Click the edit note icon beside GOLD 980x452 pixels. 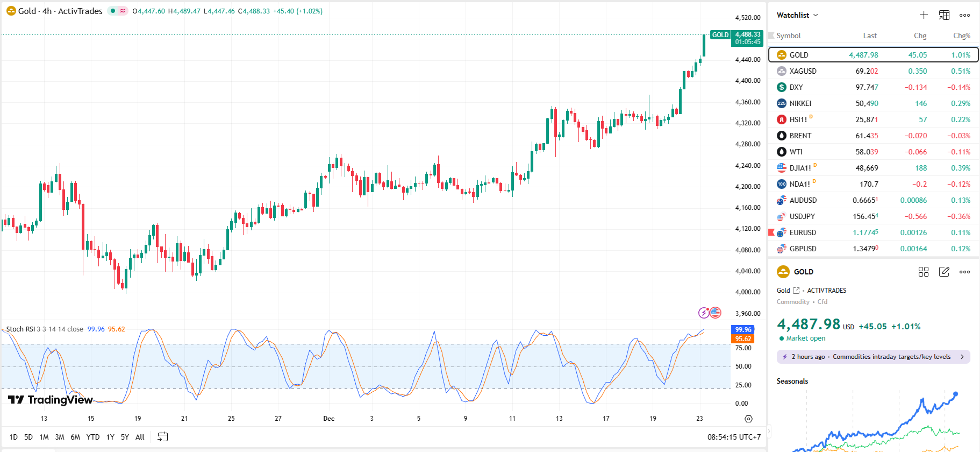[x=944, y=272]
